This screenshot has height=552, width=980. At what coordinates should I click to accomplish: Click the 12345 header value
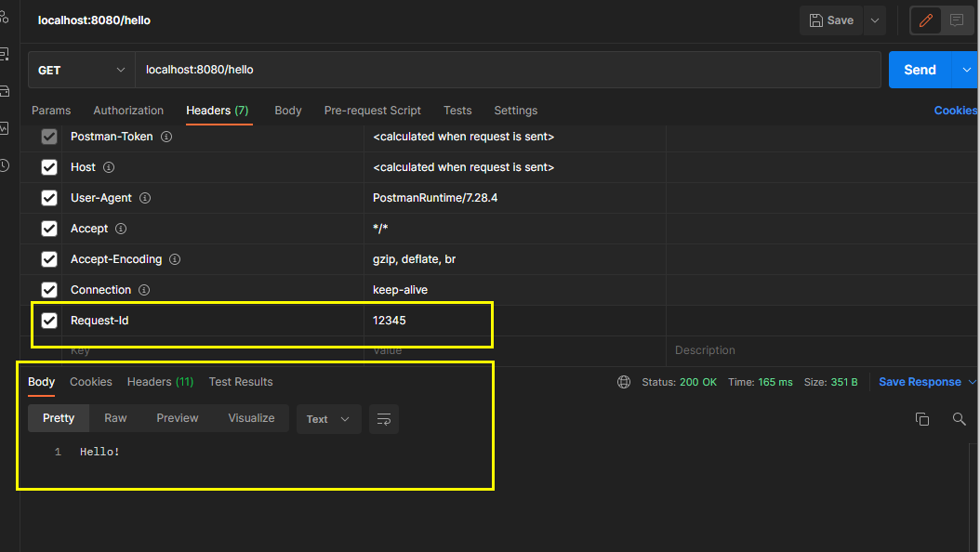coord(390,321)
